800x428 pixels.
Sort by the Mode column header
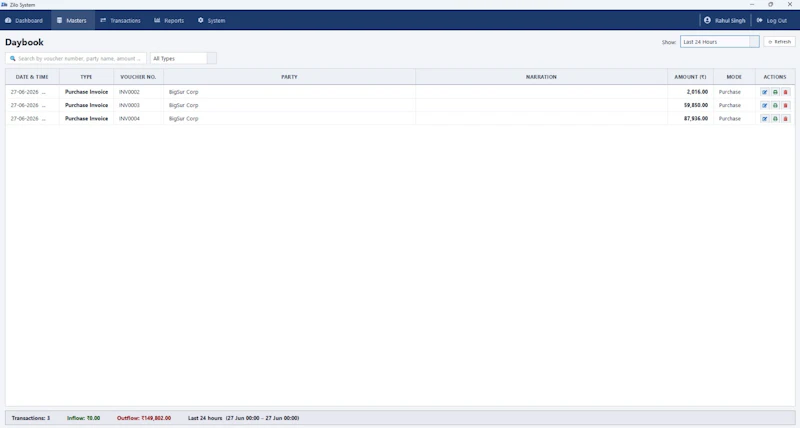734,77
